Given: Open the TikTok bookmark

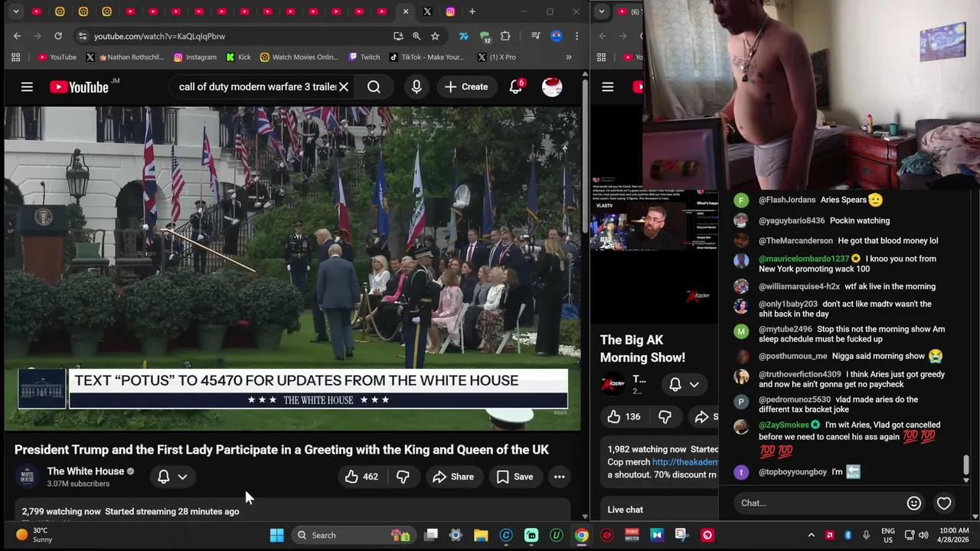Looking at the screenshot, I should [426, 57].
